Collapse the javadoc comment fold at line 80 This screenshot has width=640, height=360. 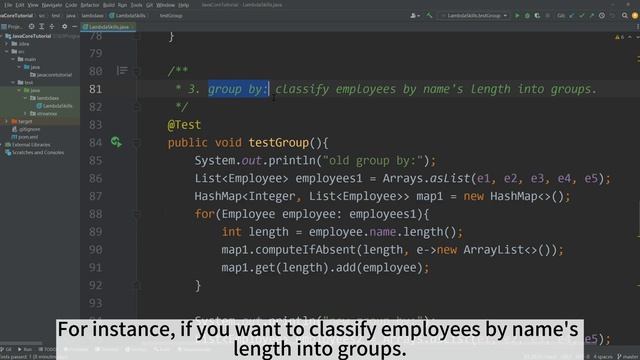pyautogui.click(x=138, y=71)
